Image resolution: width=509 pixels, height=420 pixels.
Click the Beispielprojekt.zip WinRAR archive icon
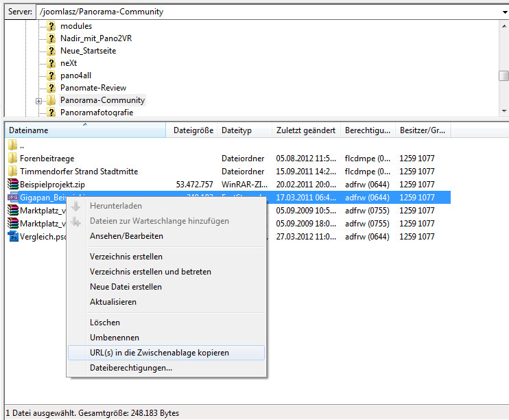tap(13, 185)
